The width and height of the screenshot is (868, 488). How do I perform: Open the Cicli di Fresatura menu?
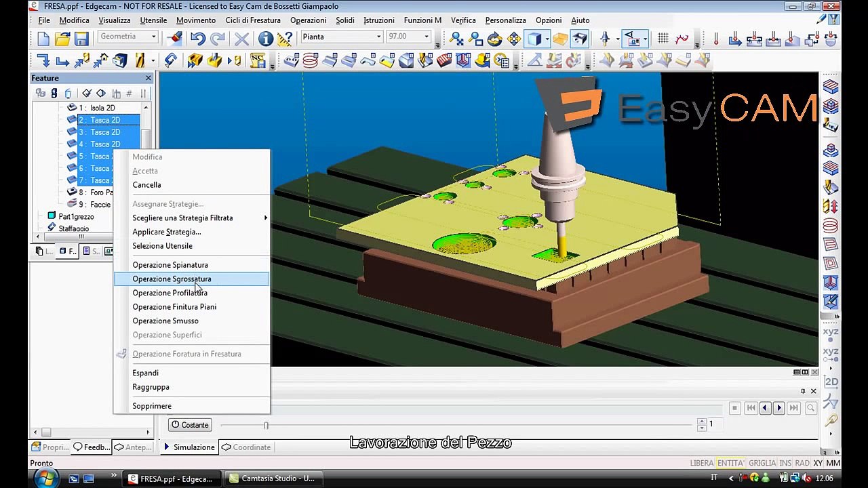point(253,20)
